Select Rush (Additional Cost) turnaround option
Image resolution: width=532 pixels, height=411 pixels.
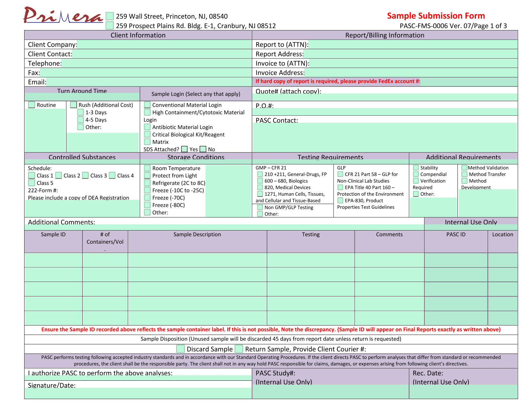pyautogui.click(x=74, y=105)
